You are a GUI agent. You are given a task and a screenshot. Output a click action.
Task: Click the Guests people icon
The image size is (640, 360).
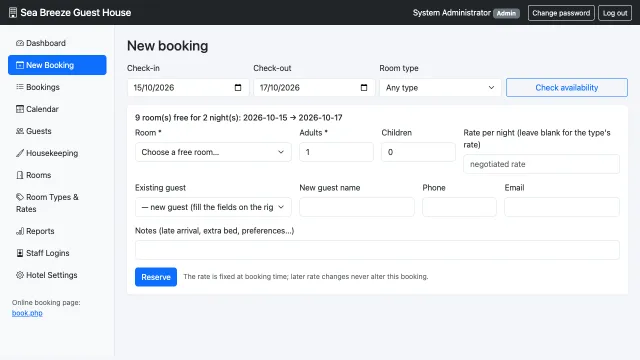(20, 131)
